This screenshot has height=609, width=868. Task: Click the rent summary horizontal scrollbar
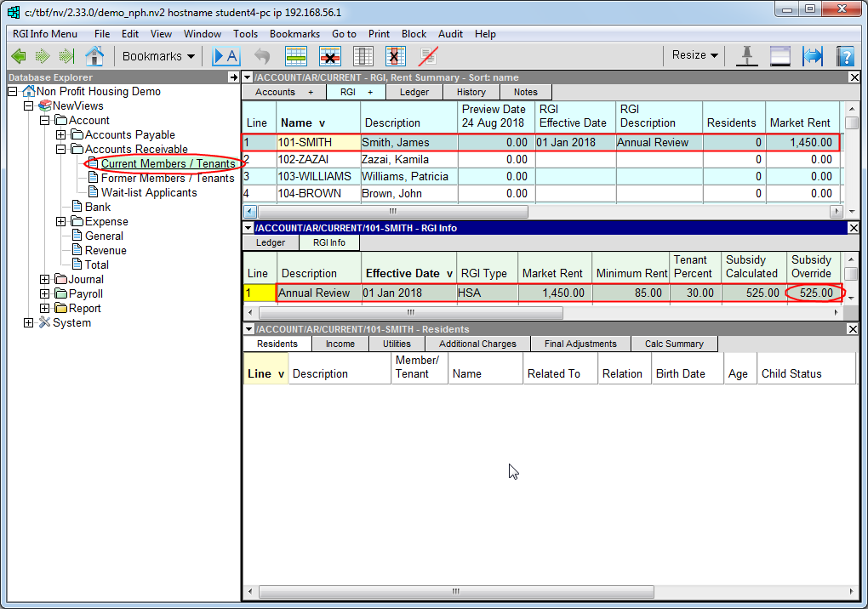(x=392, y=212)
